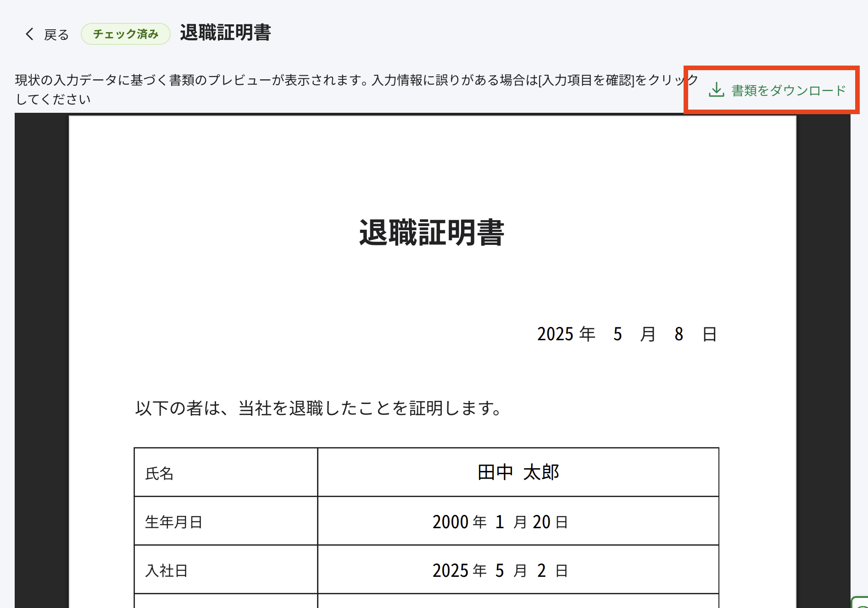Viewport: 868px width, 608px height.
Task: Click the birth date 2000年1月20日
Action: (501, 522)
